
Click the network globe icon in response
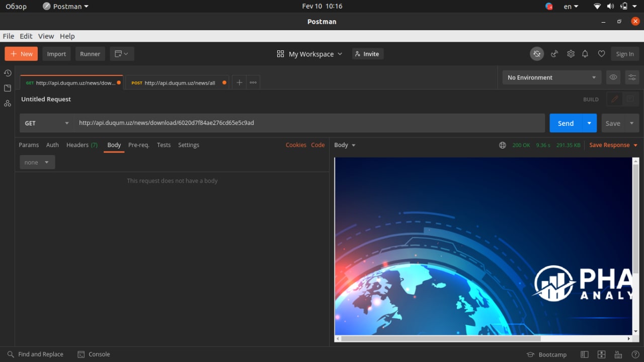tap(502, 145)
